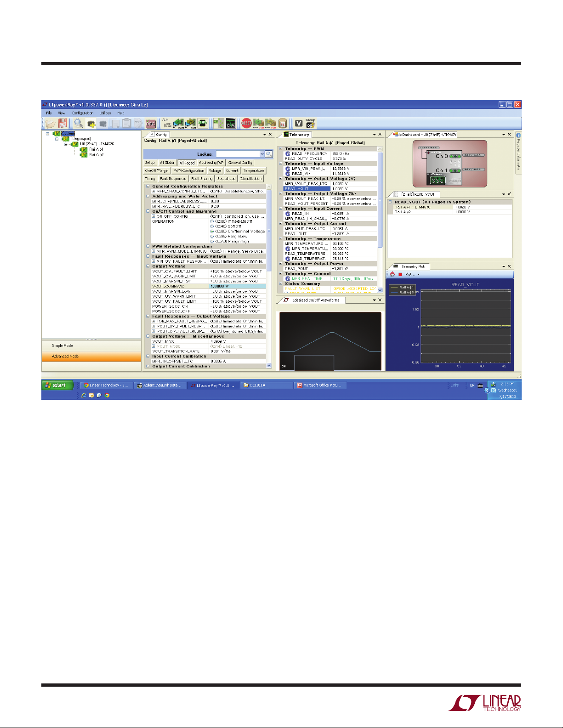
Task: Click the Config panel vertical scrollbar thumb
Action: (x=269, y=230)
